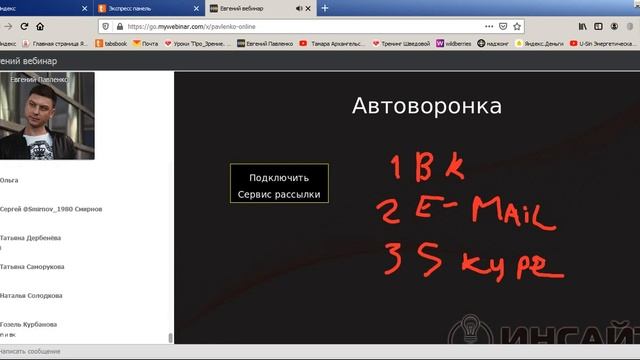
Task: Open Тамара Архангельс... YouTube bookmark
Action: (x=332, y=43)
